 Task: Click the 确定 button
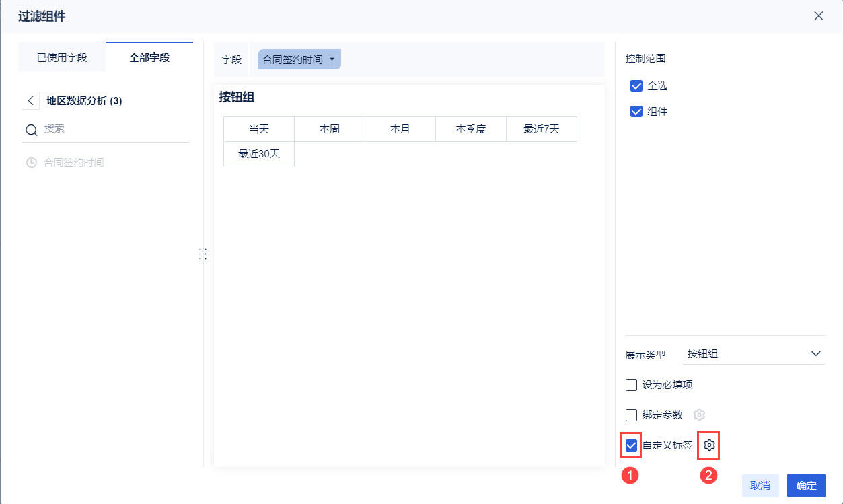click(x=806, y=486)
